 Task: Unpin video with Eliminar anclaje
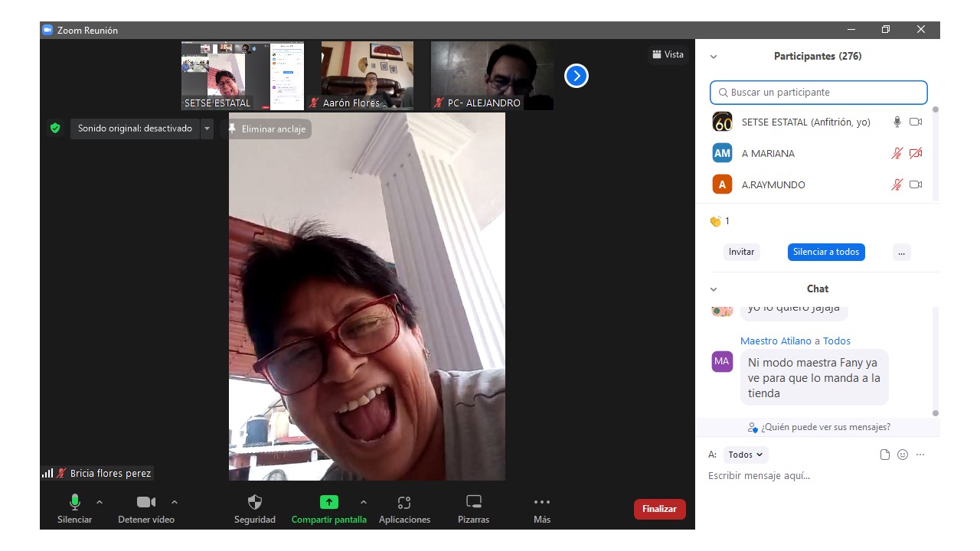267,129
